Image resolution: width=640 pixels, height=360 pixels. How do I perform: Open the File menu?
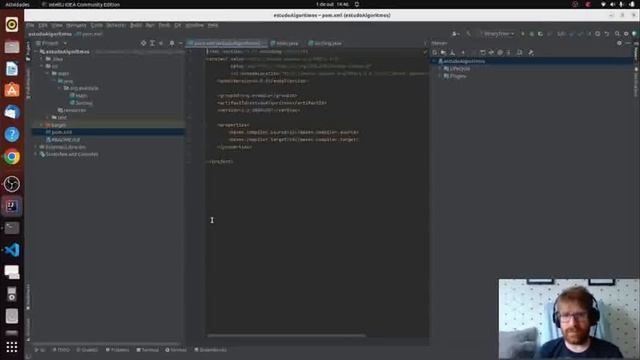(x=30, y=25)
